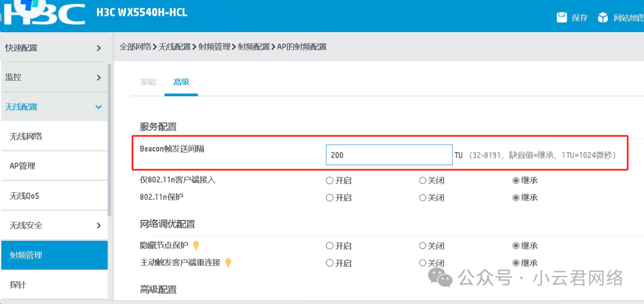Screen dimensions: 644x304
Task: Click the site map cube icon
Action: click(x=603, y=17)
